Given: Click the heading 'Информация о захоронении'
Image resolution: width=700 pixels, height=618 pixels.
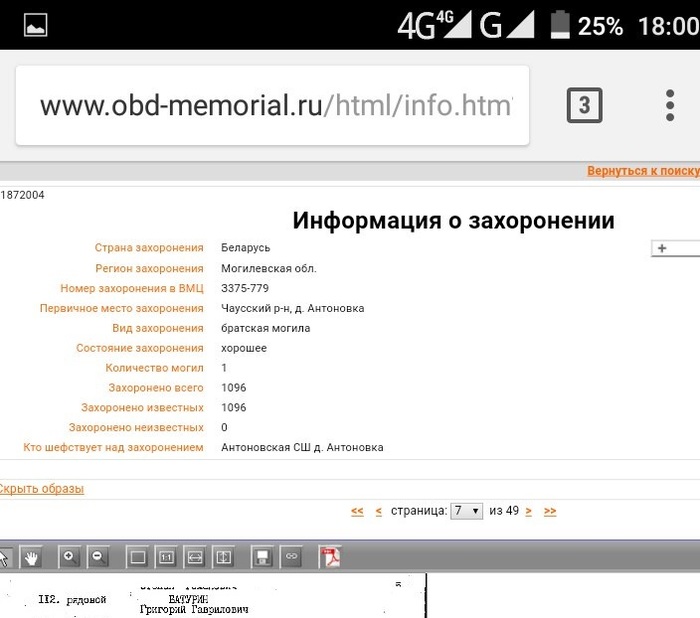Looking at the screenshot, I should (454, 221).
